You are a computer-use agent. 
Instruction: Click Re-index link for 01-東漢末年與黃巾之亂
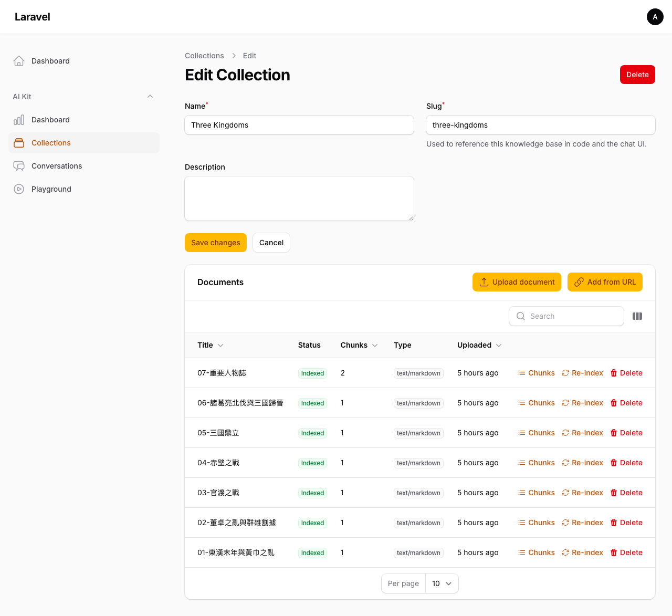click(582, 552)
